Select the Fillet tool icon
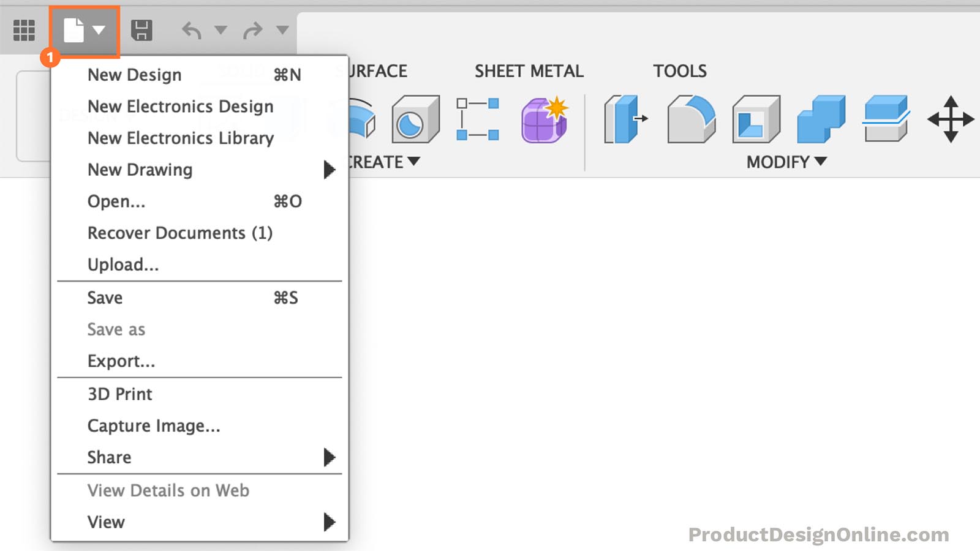 coord(691,119)
